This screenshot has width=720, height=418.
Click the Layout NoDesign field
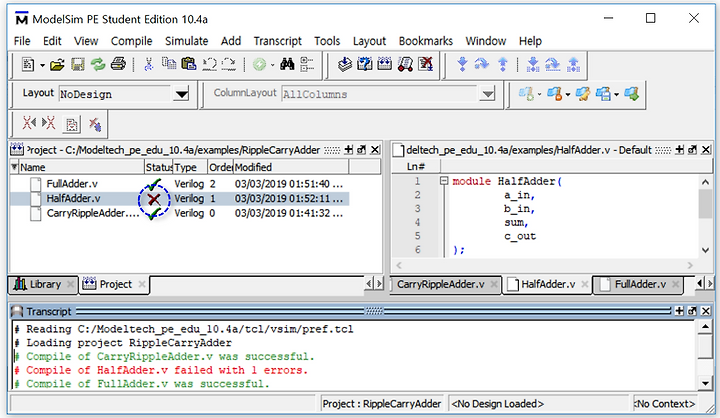click(x=116, y=95)
